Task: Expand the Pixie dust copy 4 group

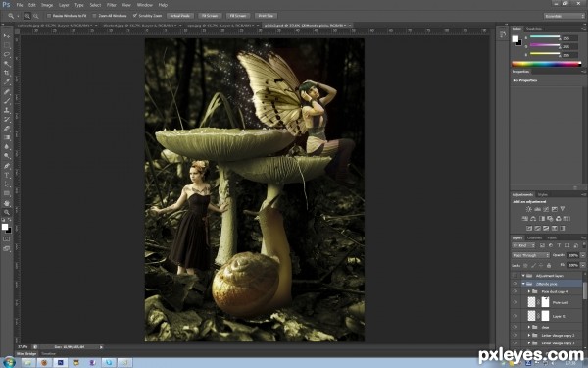Action: [529, 291]
